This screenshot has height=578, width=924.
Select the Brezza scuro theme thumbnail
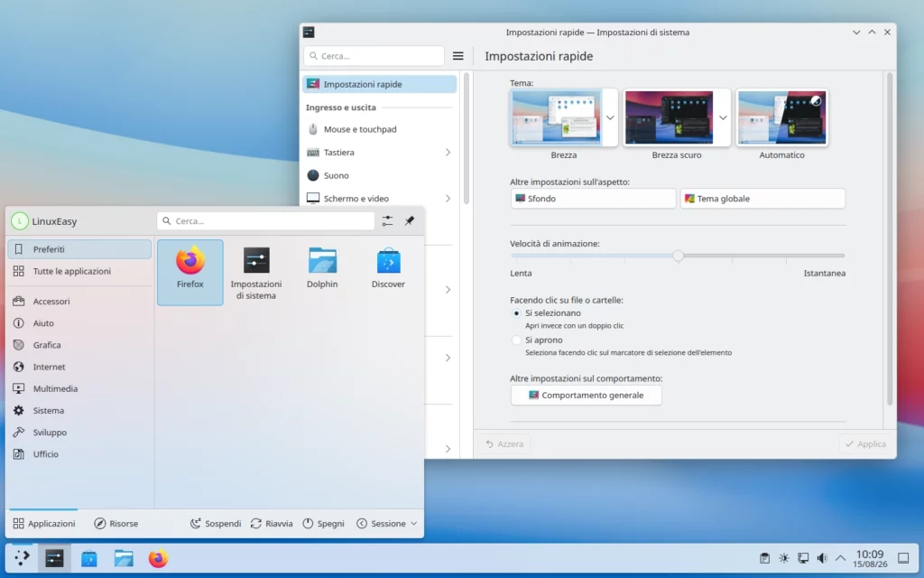pos(669,117)
